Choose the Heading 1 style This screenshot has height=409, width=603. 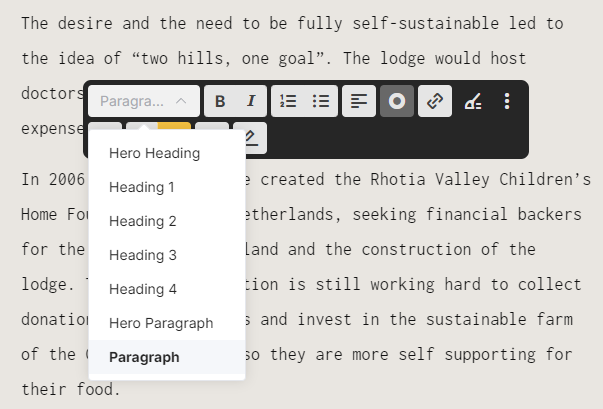pos(142,187)
